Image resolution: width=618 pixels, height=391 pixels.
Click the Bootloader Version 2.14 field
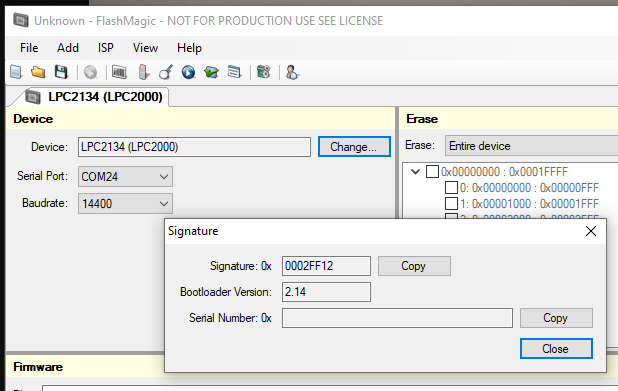pyautogui.click(x=326, y=292)
